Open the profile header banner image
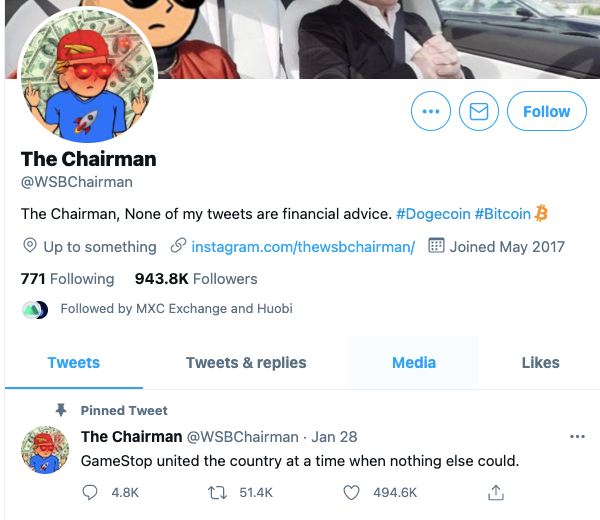This screenshot has width=600, height=520. 380,38
